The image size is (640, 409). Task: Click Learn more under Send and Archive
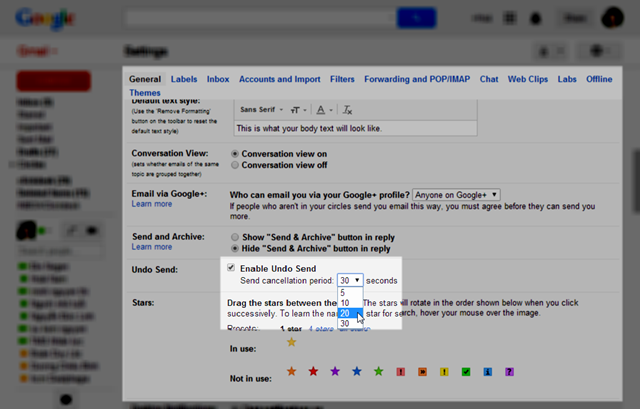pos(151,247)
